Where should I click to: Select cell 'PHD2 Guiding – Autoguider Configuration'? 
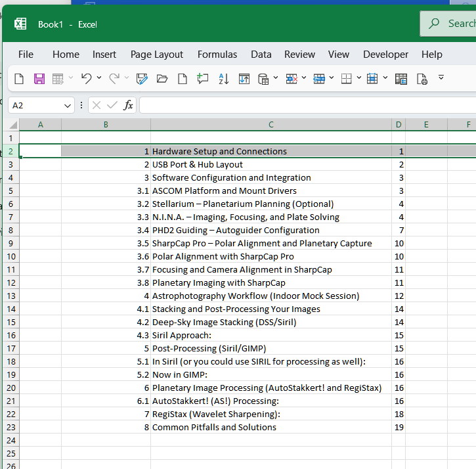point(271,231)
